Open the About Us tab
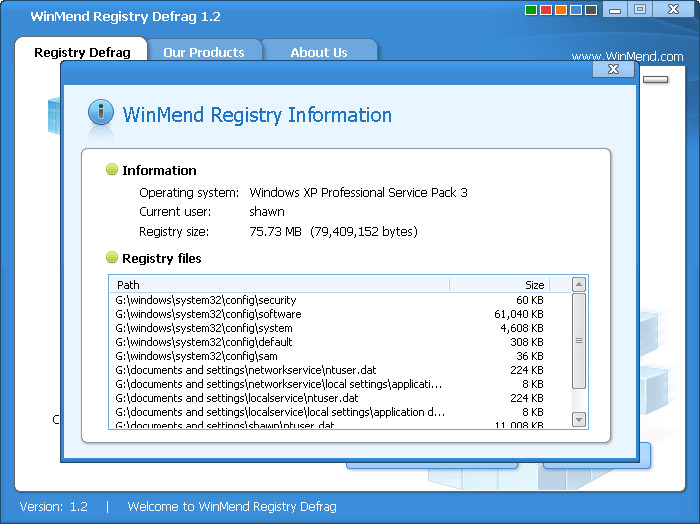This screenshot has height=524, width=700. coord(319,52)
